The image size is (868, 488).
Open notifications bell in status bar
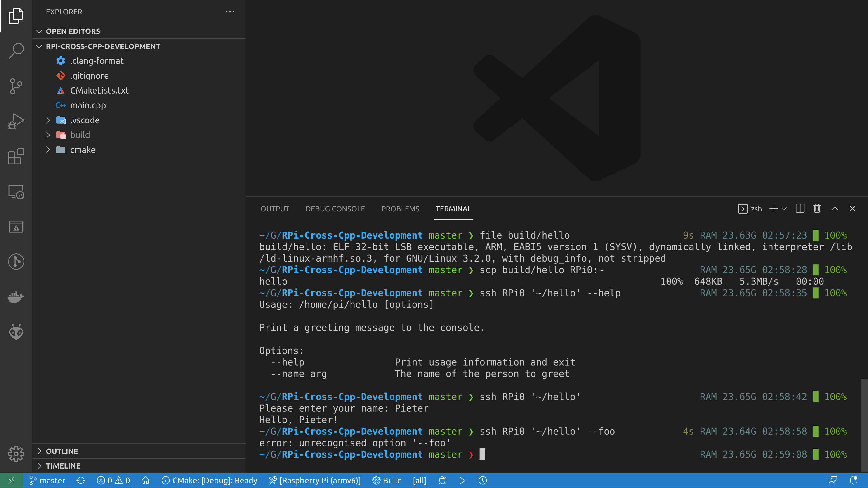pos(853,480)
